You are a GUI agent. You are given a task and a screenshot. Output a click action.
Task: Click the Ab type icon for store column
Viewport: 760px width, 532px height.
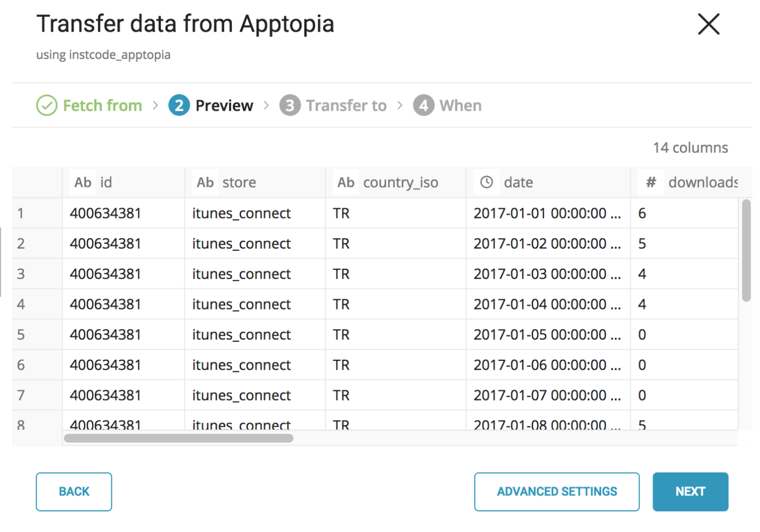[x=205, y=183]
